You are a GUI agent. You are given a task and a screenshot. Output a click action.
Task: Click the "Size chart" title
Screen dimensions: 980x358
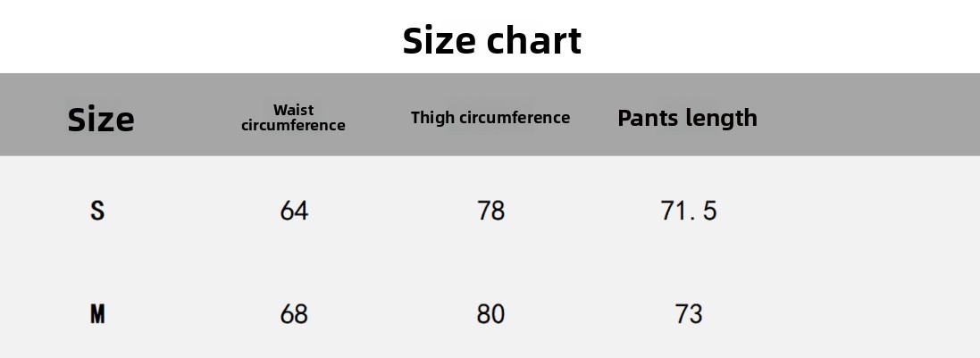[x=492, y=40]
